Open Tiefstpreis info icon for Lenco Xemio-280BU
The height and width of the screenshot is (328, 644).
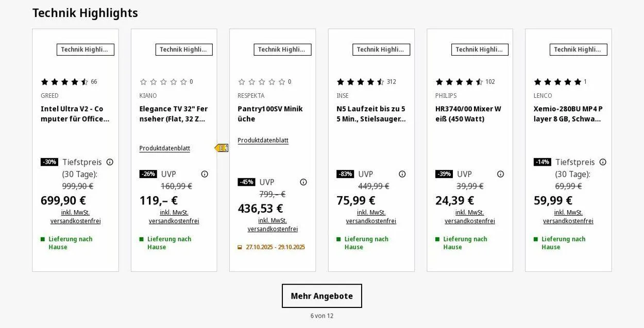pyautogui.click(x=603, y=162)
